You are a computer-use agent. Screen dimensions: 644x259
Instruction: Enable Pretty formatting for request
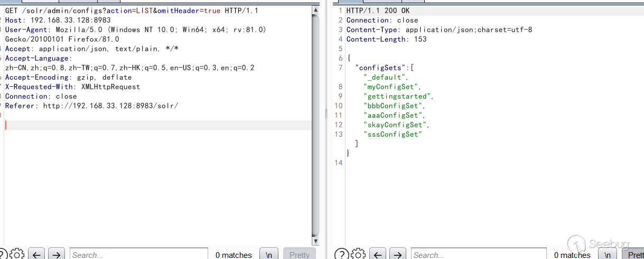coord(299,254)
